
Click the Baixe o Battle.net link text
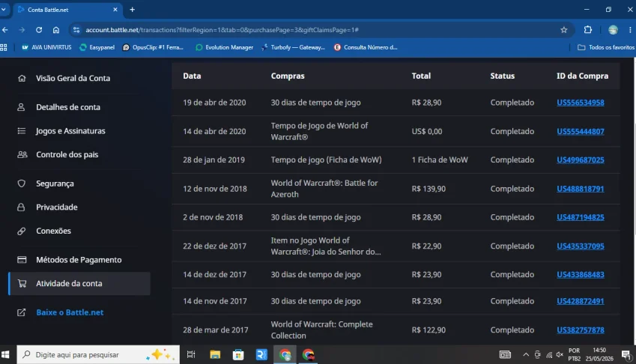click(x=70, y=312)
